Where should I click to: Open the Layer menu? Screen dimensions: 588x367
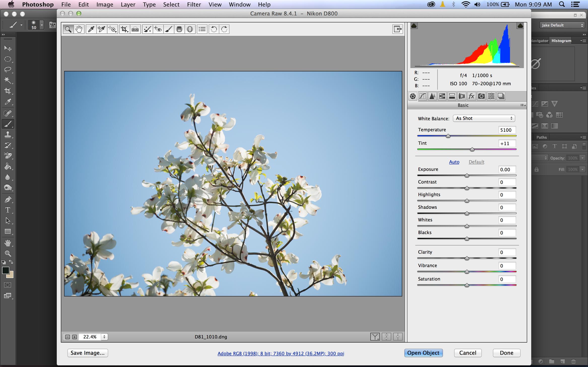[x=128, y=5]
